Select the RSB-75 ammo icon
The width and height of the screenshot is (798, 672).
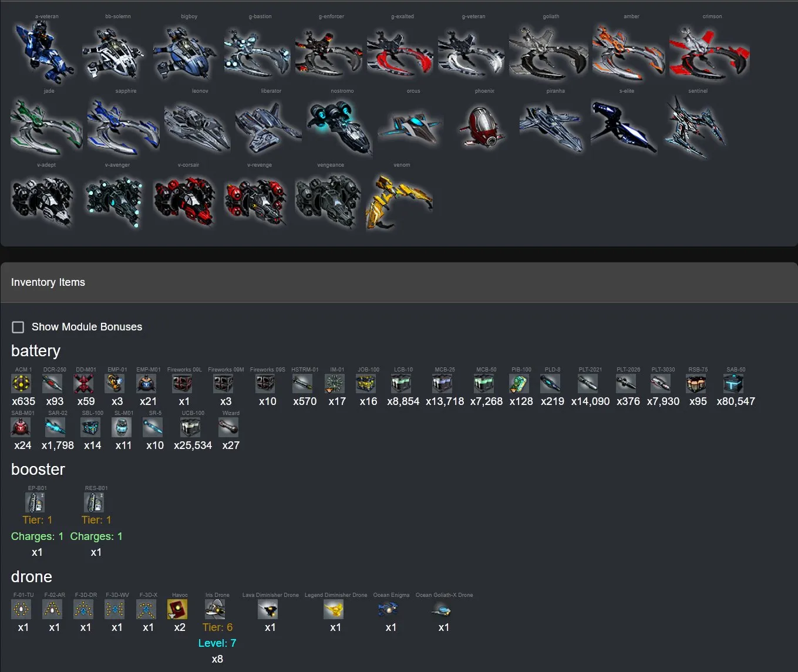tap(696, 384)
